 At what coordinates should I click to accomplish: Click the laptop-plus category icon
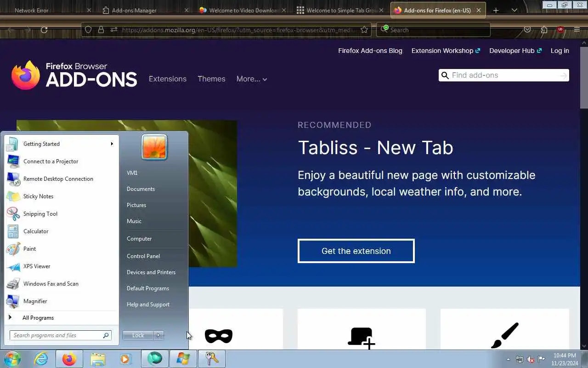(x=362, y=337)
